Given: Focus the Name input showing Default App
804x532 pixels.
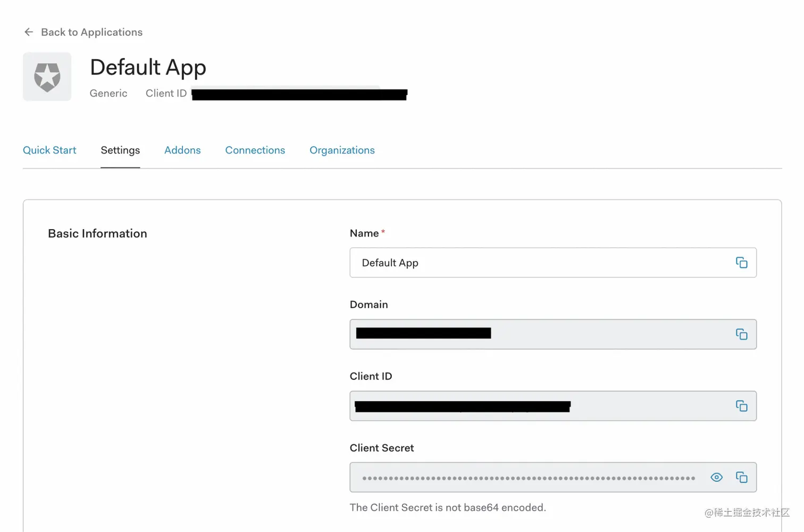Looking at the screenshot, I should point(532,262).
